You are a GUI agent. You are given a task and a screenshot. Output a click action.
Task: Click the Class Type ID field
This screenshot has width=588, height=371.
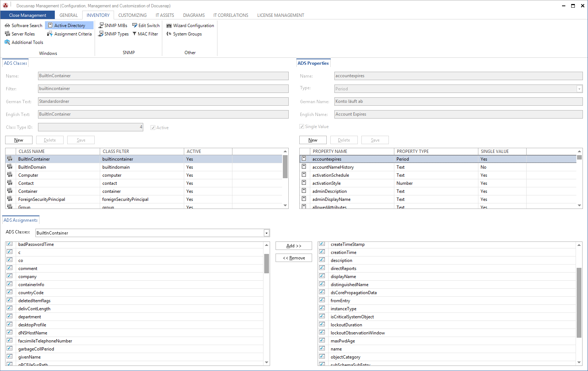(91, 127)
